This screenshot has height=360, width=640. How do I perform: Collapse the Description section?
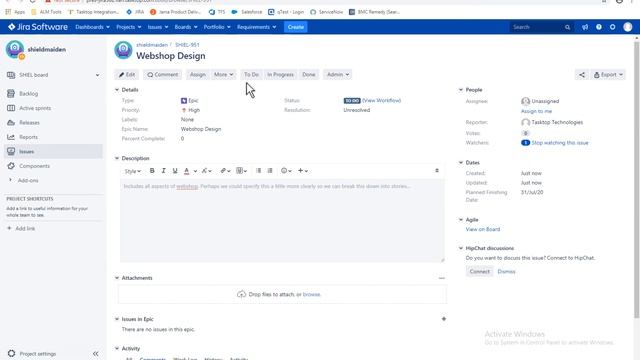(x=117, y=158)
